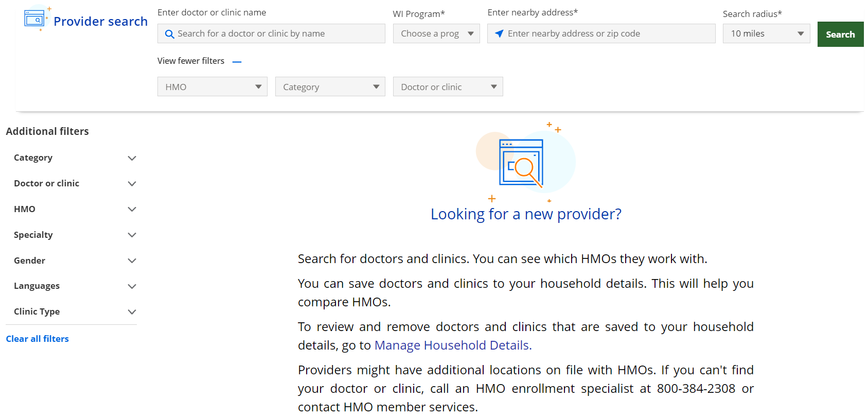The height and width of the screenshot is (416, 868).
Task: Expand the Category sidebar filter chevron
Action: pos(132,158)
